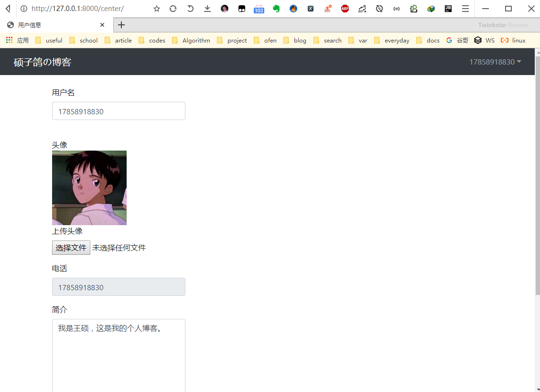Reload the page with the refresh icon
The width and height of the screenshot is (540, 392).
pos(173,9)
